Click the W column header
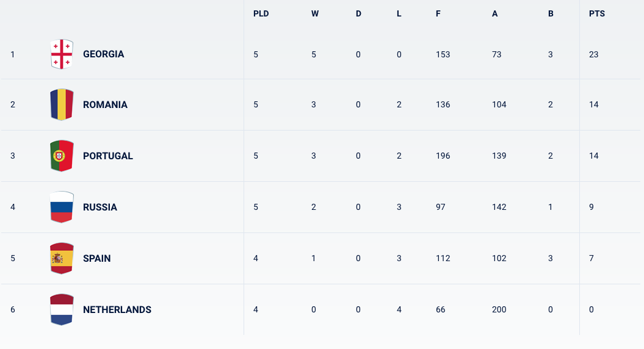The height and width of the screenshot is (349, 644). [x=315, y=13]
